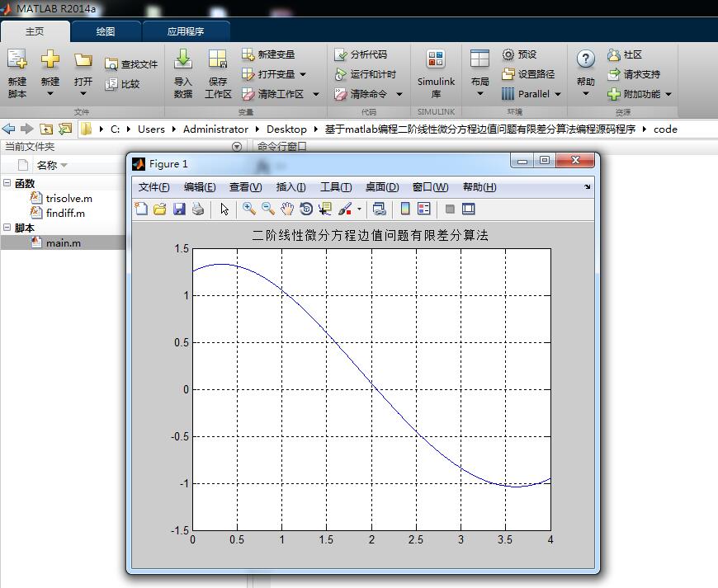Switch to the Apps (应用程序) tab
Screen dimensions: 718x588
click(x=186, y=31)
